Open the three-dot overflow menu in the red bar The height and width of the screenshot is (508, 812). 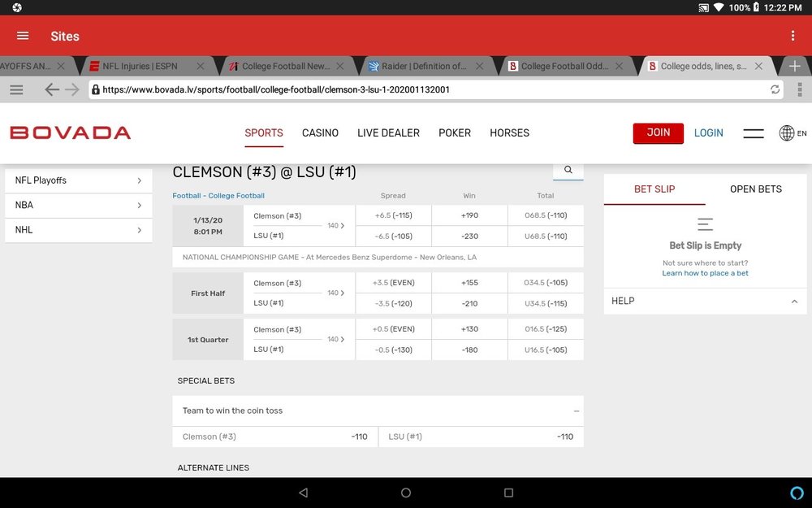[x=793, y=36]
